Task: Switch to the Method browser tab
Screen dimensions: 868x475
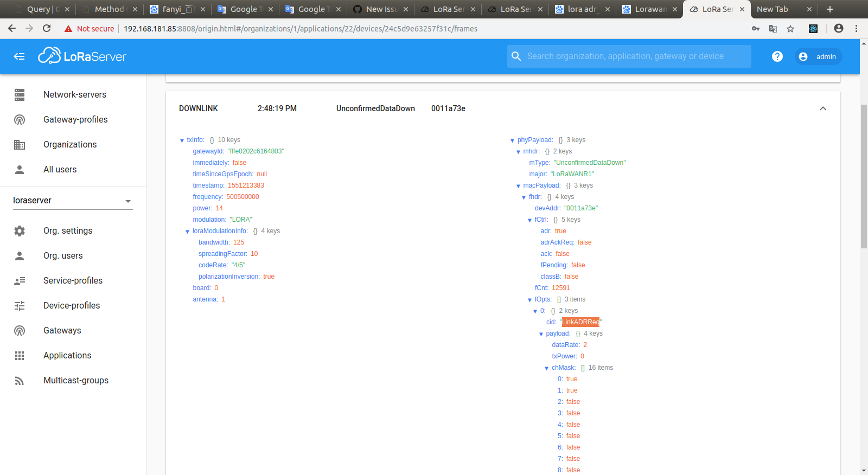Action: [x=109, y=9]
